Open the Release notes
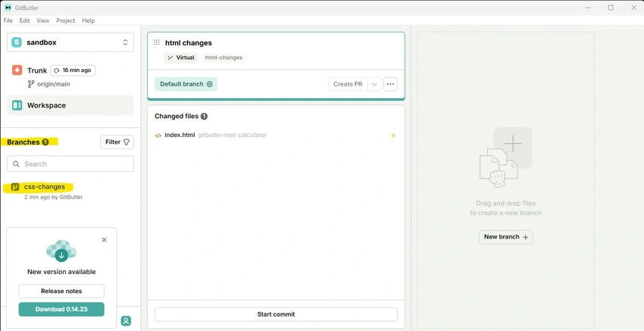644x331 pixels. 61,291
